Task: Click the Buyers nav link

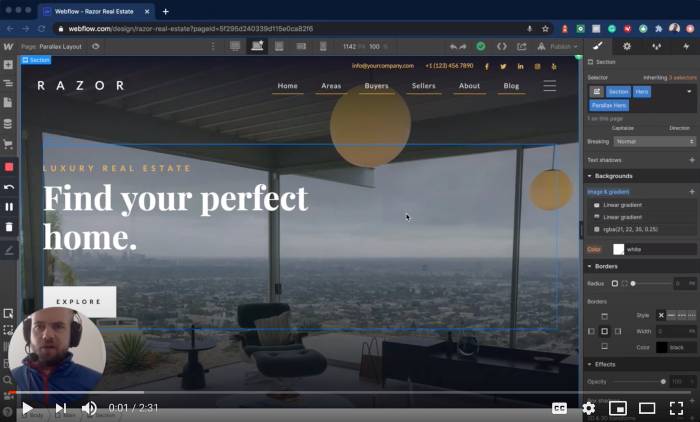Action: coord(376,86)
